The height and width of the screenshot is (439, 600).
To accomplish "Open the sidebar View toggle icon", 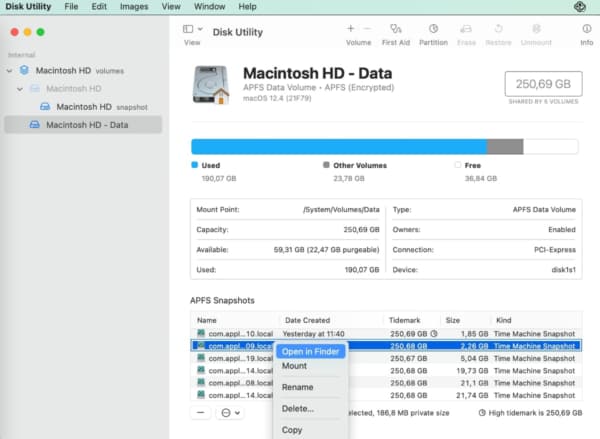I will [x=188, y=29].
